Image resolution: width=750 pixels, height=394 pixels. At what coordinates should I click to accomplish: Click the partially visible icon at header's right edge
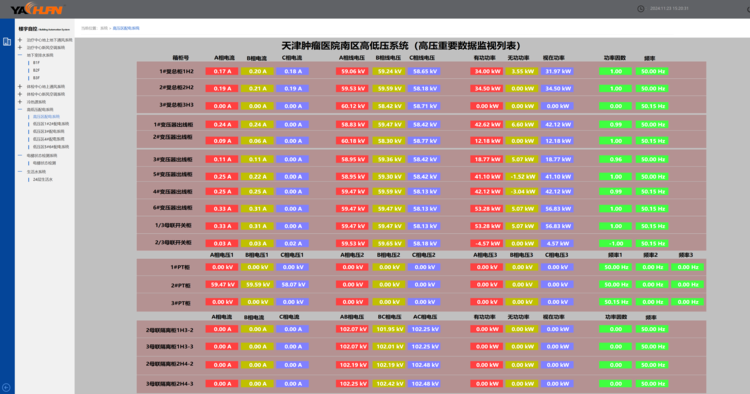pyautogui.click(x=748, y=9)
